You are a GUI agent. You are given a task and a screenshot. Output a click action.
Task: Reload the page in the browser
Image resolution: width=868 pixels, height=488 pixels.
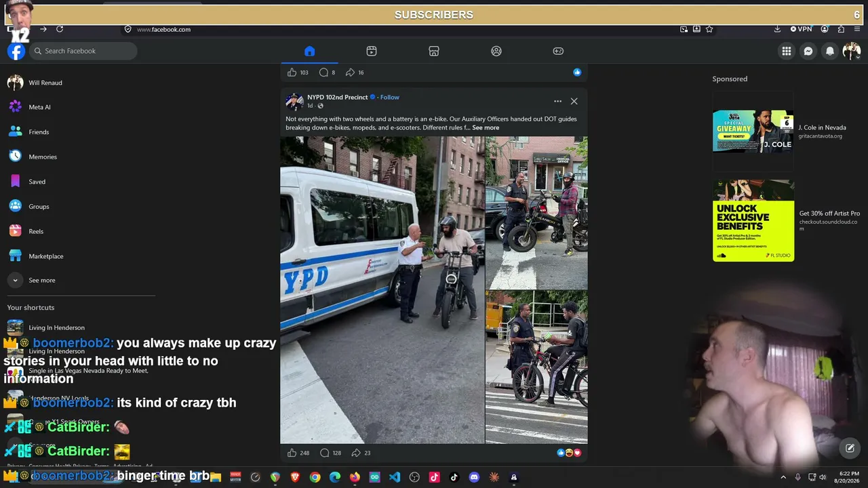[60, 29]
